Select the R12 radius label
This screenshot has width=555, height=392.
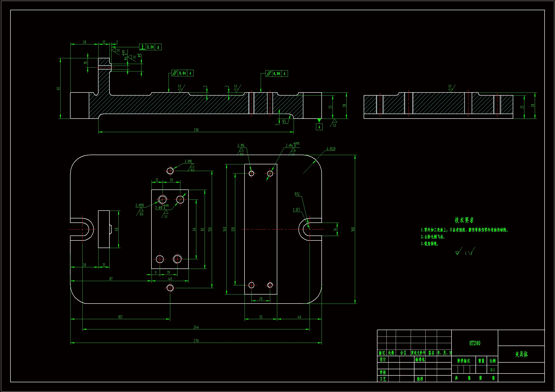tap(297, 194)
